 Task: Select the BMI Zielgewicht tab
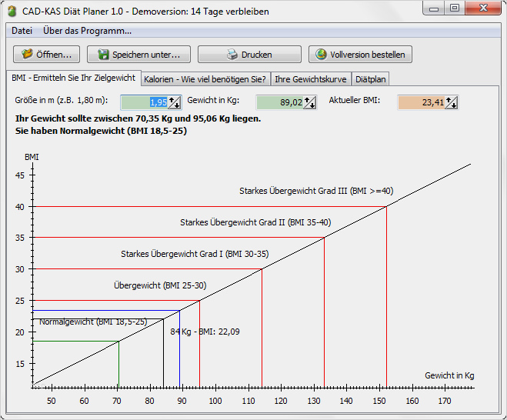click(73, 78)
